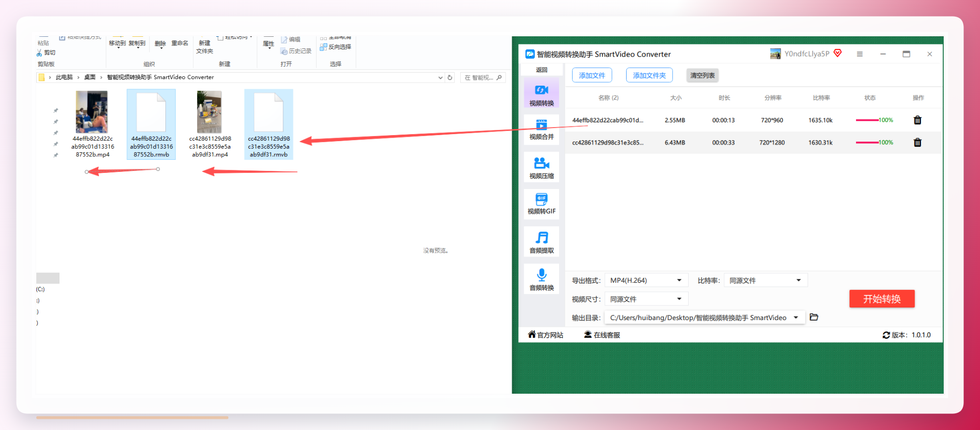Click the cc42861129d98c31e3c85… file name in list
This screenshot has width=980, height=430.
coord(607,143)
